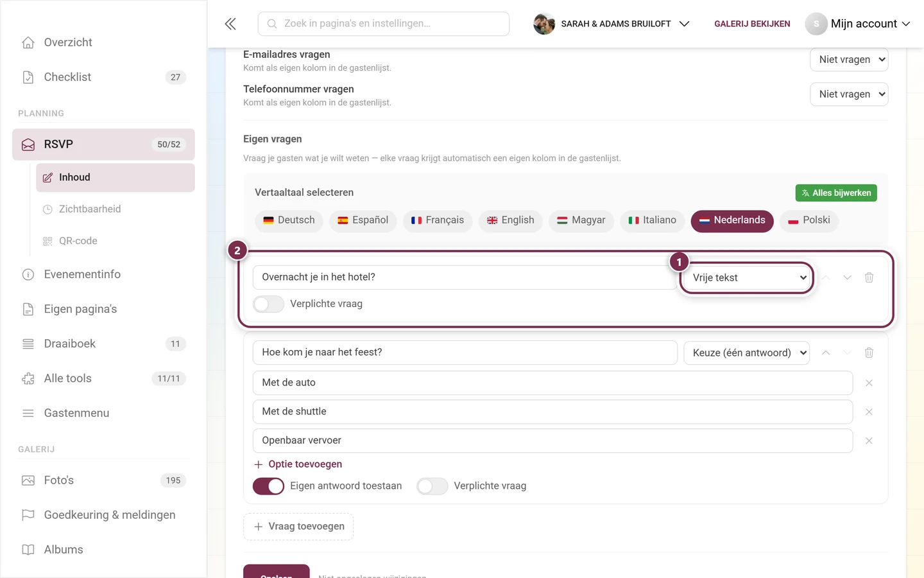Switch to Polski translation

tap(809, 220)
